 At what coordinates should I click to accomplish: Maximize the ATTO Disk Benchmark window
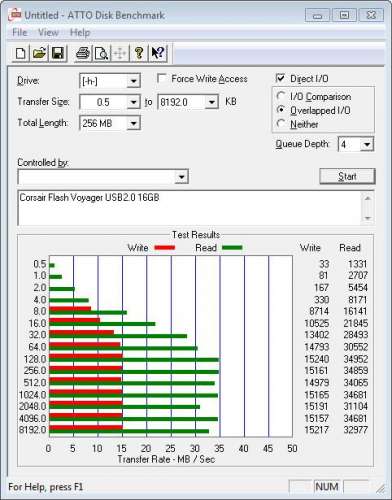(344, 15)
